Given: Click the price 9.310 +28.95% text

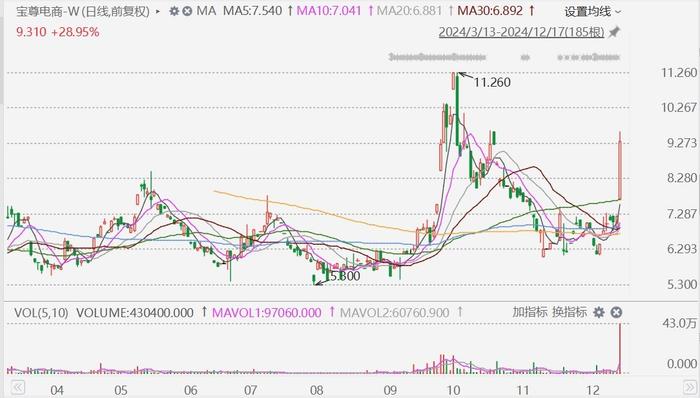Looking at the screenshot, I should [58, 32].
